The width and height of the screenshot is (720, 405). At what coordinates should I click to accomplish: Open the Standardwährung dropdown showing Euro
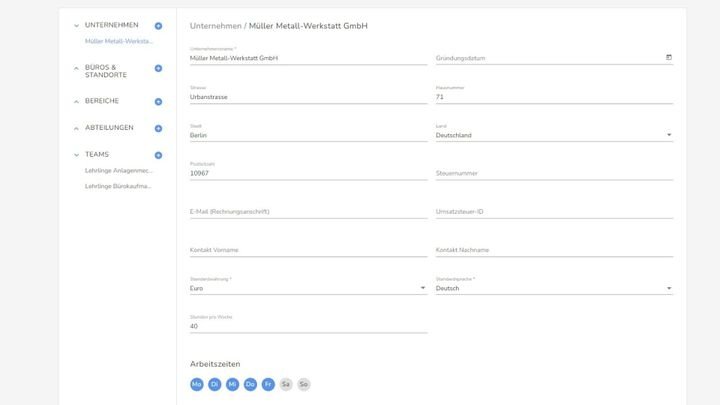click(x=309, y=288)
